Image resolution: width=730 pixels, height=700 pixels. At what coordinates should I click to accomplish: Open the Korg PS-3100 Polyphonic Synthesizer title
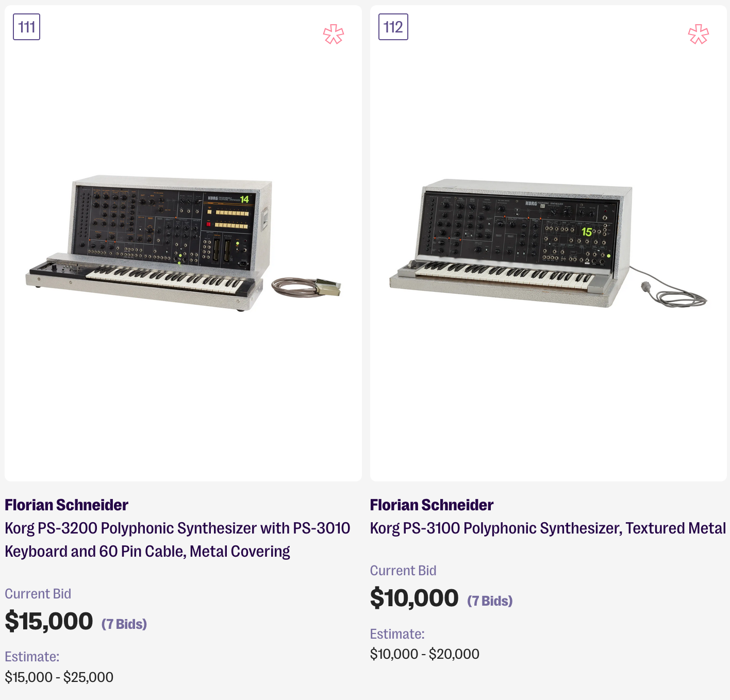[547, 528]
